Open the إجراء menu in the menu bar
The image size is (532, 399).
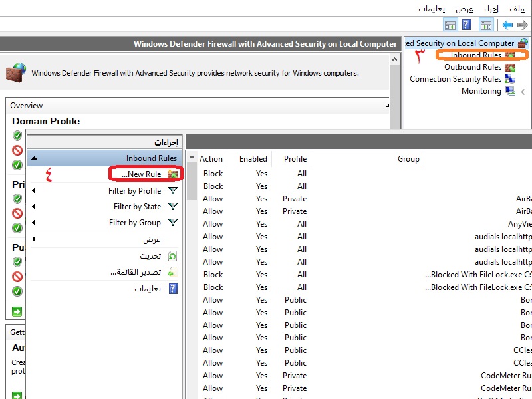(491, 9)
